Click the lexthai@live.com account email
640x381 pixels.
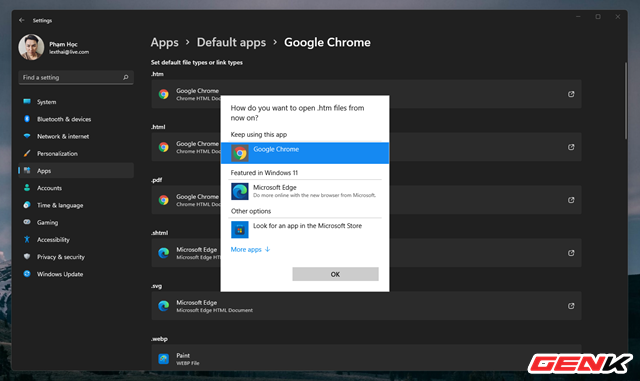coord(69,52)
